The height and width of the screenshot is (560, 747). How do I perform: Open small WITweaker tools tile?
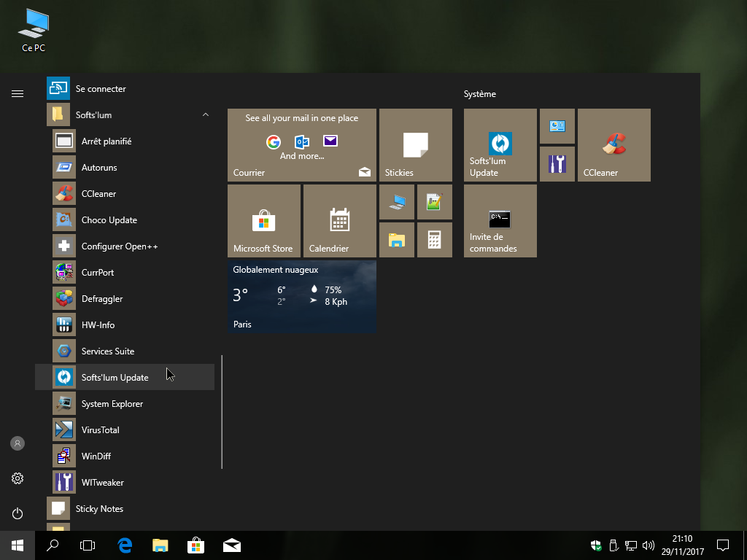coord(557,164)
